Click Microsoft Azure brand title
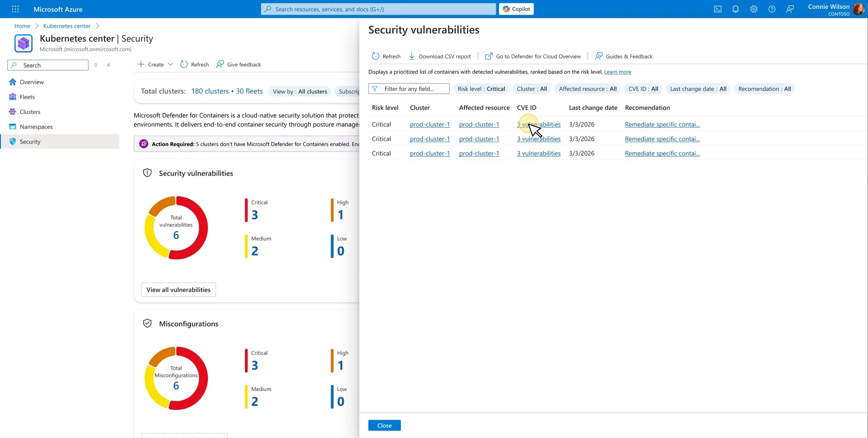Screen dimensions: 868x438 pos(58,9)
